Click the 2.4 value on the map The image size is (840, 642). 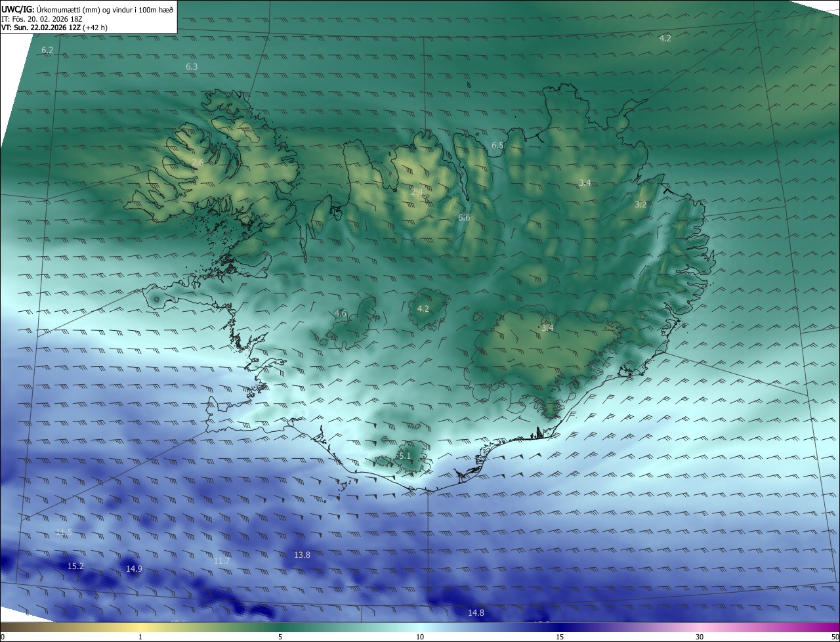(417, 192)
